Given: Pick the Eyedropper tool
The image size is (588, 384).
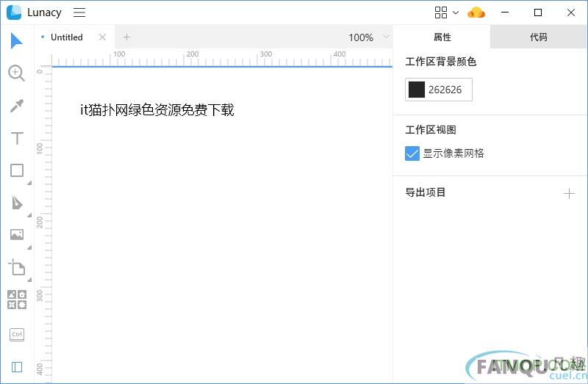Looking at the screenshot, I should coord(16,106).
